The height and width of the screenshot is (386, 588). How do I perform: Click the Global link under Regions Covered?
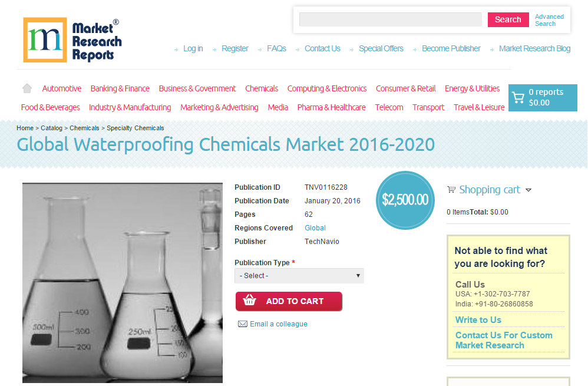[315, 227]
